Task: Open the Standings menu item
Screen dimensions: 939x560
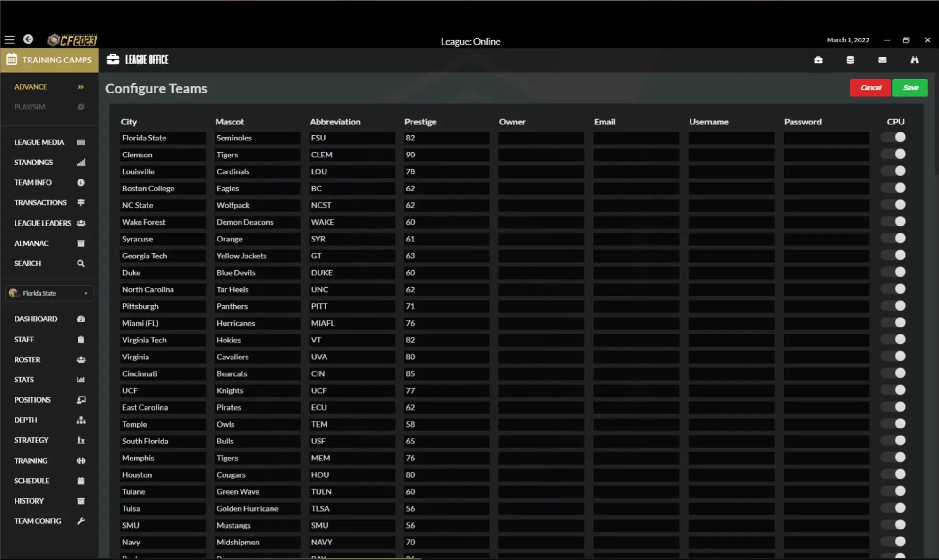Action: click(49, 163)
